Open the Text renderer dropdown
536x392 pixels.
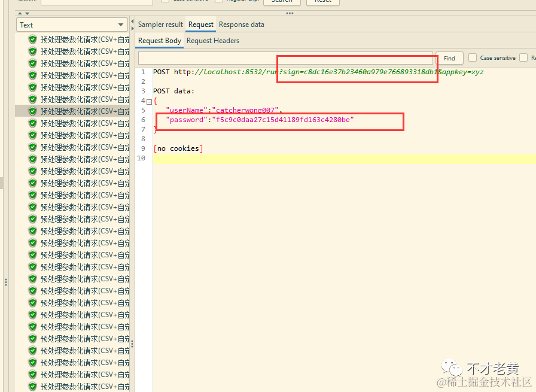click(72, 25)
